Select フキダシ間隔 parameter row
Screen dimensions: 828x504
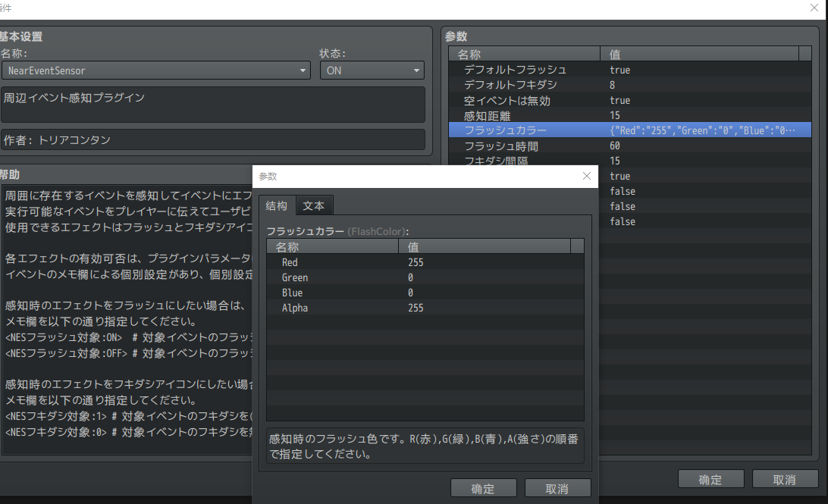click(629, 161)
